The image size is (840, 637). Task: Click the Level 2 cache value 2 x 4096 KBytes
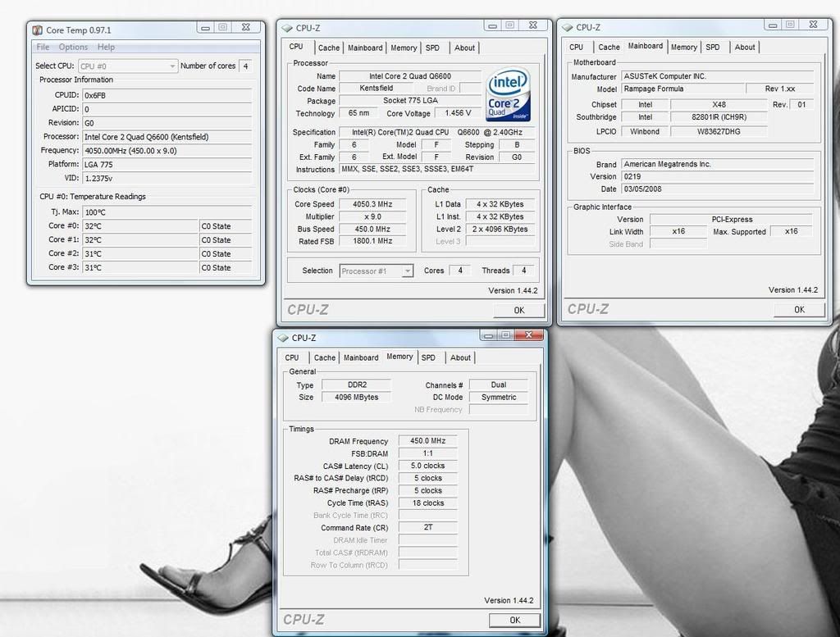[x=500, y=229]
